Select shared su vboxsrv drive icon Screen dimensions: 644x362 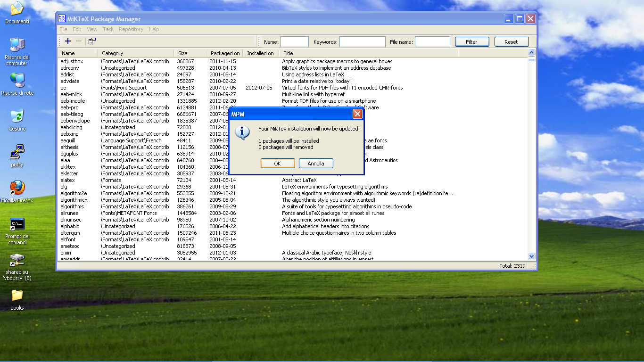point(17,267)
